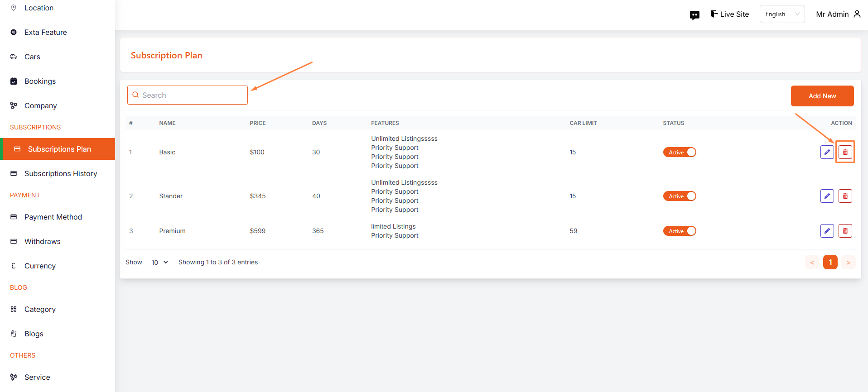Delete the Basic plan using trash icon
This screenshot has height=392, width=868.
845,152
